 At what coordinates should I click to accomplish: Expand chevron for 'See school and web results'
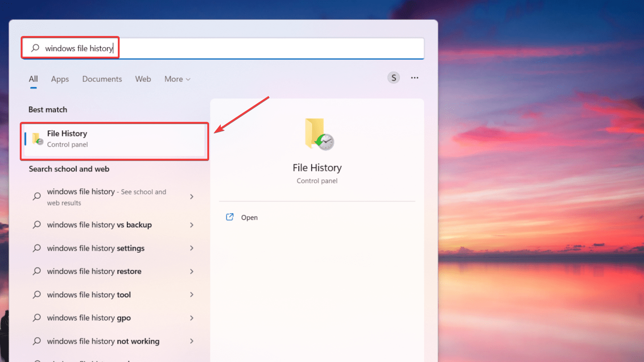tap(192, 197)
